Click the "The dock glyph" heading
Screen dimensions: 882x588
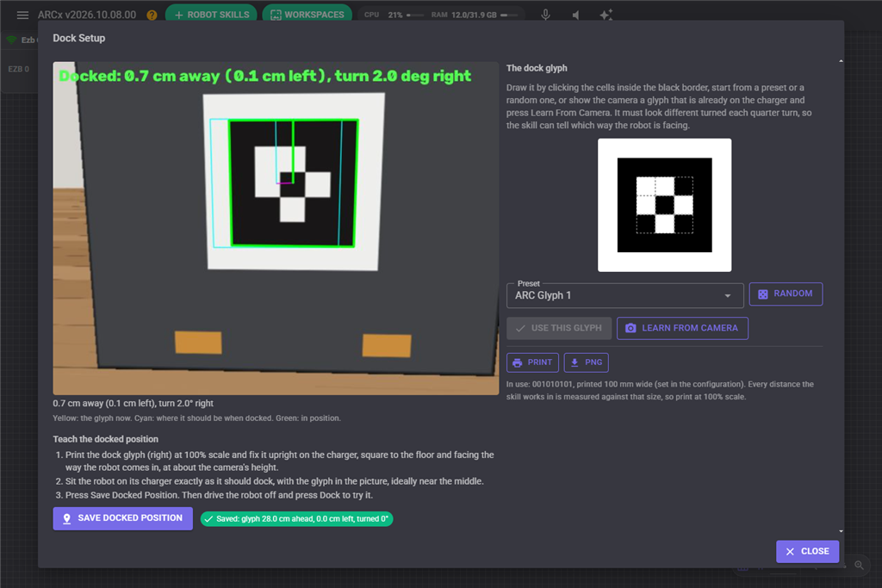537,68
